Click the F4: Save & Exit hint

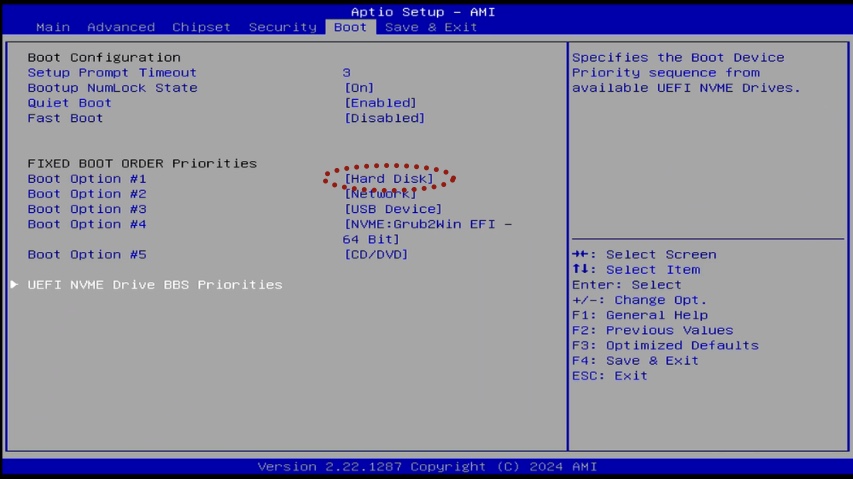(x=635, y=360)
